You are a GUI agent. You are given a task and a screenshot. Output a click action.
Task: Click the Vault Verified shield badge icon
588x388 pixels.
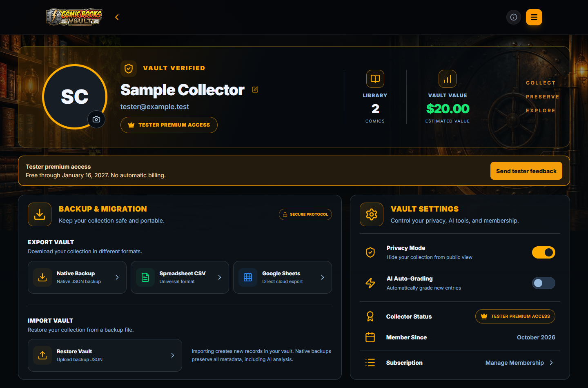click(x=129, y=69)
